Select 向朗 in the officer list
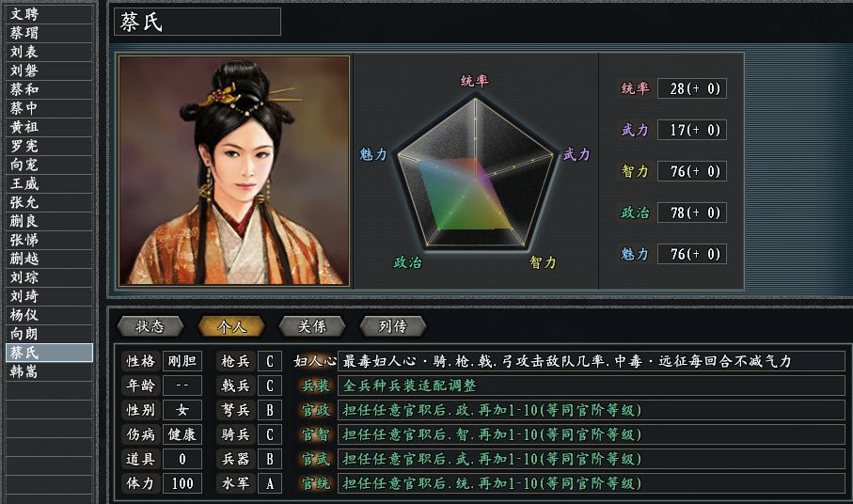The image size is (853, 504). point(49,334)
